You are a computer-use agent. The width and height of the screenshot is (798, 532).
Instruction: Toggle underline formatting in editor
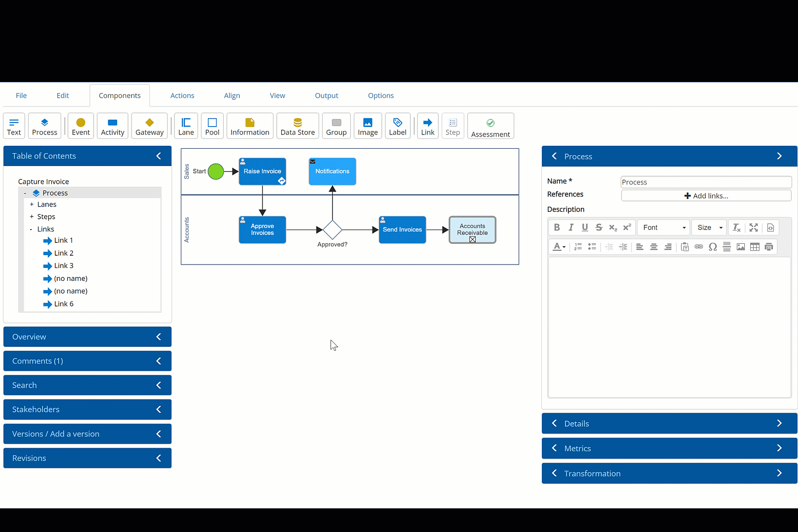click(x=585, y=227)
